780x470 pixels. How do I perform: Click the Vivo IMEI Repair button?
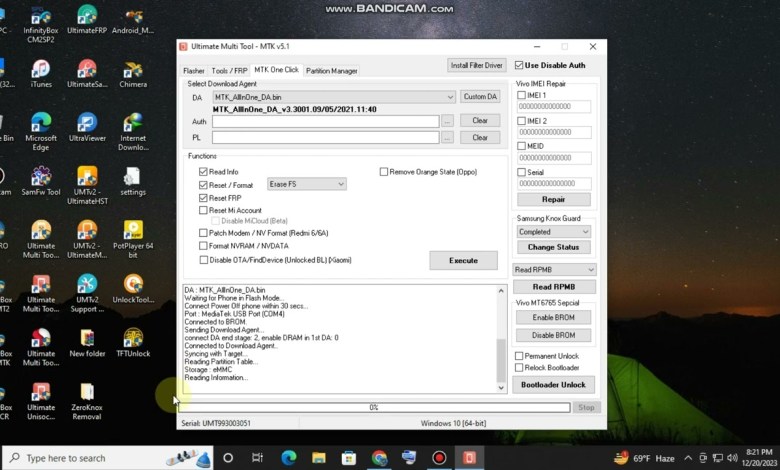pyautogui.click(x=554, y=199)
